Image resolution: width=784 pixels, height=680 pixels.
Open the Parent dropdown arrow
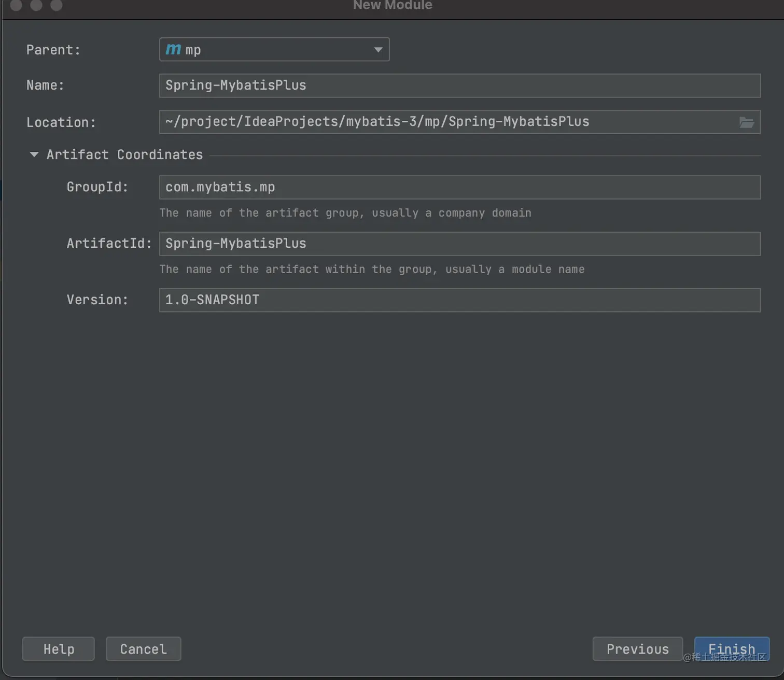378,50
